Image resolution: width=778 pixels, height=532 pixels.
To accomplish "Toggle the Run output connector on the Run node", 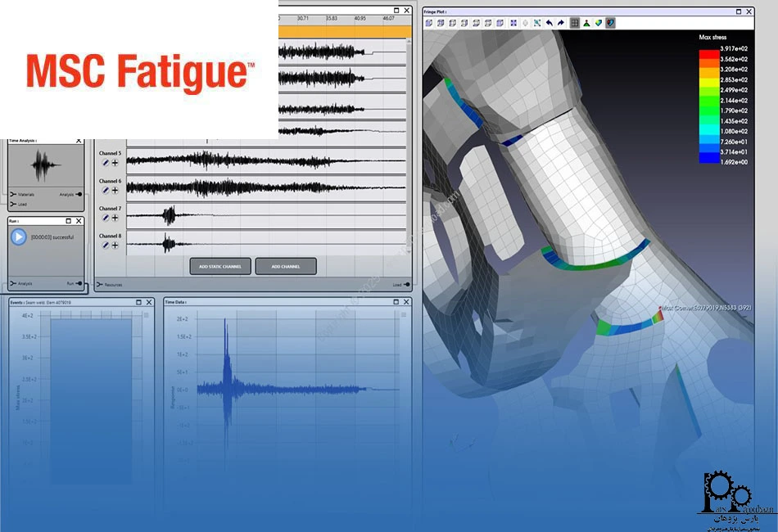I will (79, 282).
